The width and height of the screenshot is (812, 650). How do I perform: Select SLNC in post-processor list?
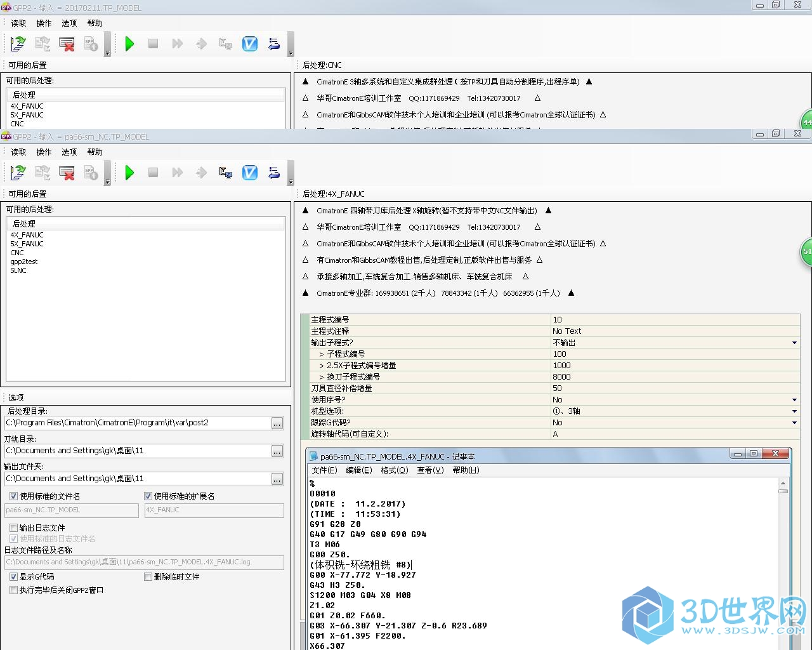(18, 270)
